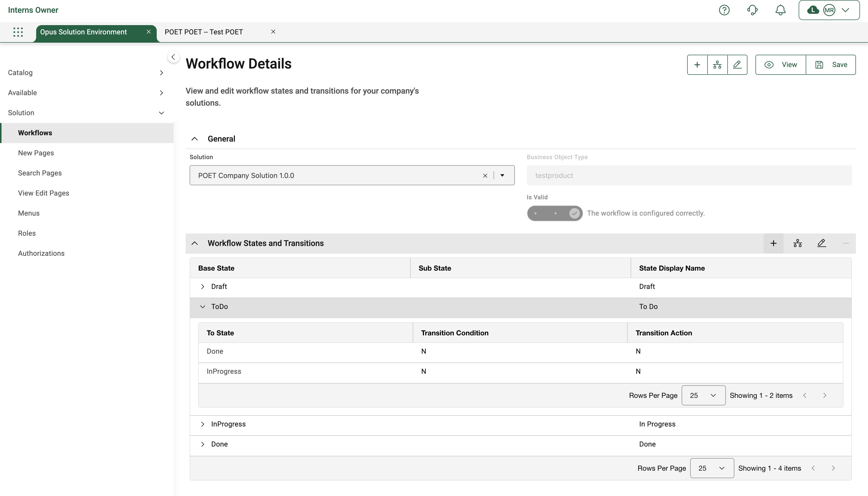Click the hierarchy diagram icon in page header

point(717,65)
